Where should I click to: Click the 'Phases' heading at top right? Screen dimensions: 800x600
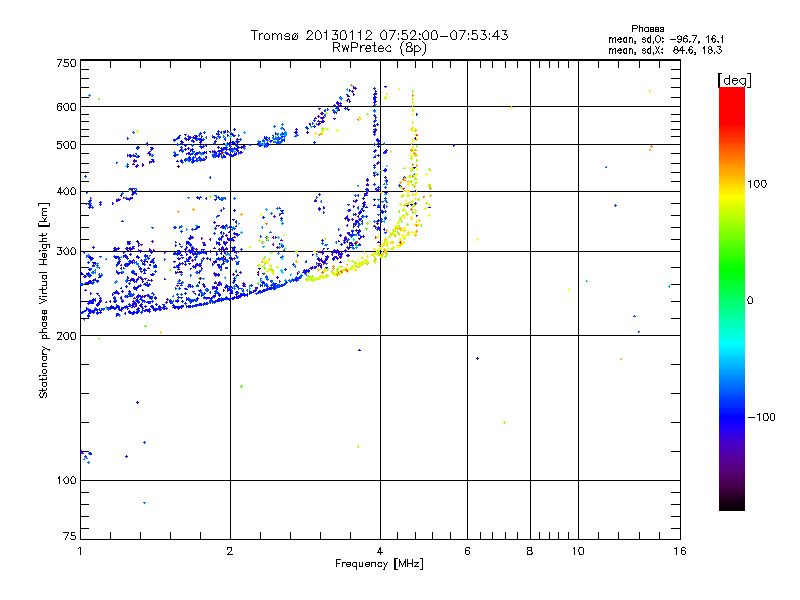pyautogui.click(x=647, y=29)
